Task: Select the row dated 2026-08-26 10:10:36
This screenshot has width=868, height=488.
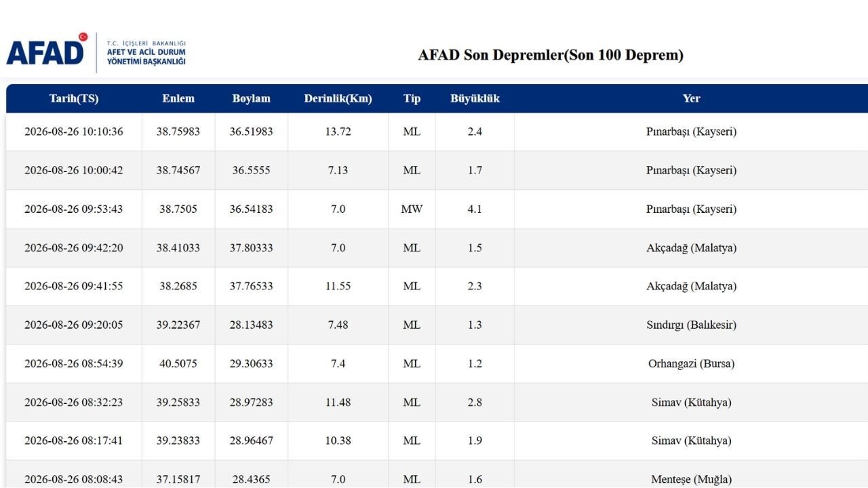Action: coord(437,131)
